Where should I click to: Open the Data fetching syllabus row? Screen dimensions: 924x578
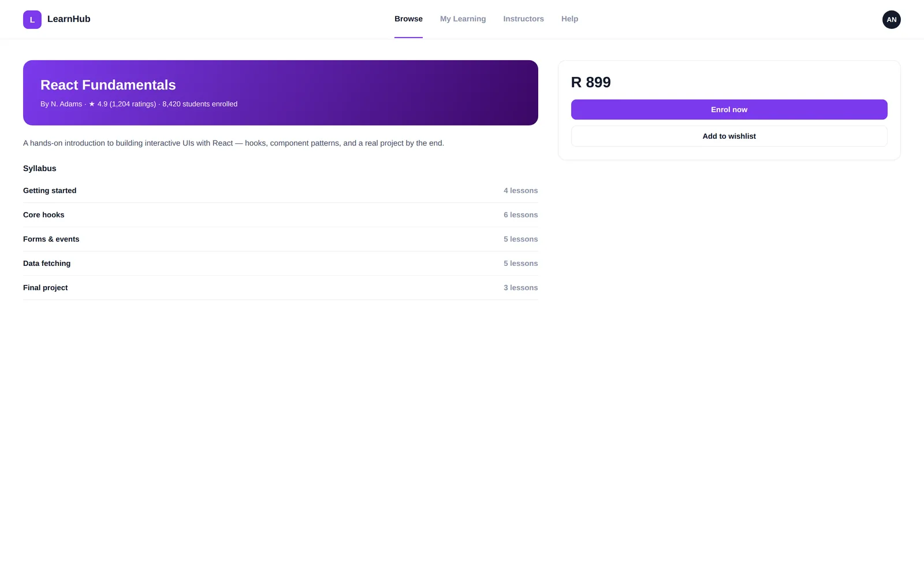[280, 264]
